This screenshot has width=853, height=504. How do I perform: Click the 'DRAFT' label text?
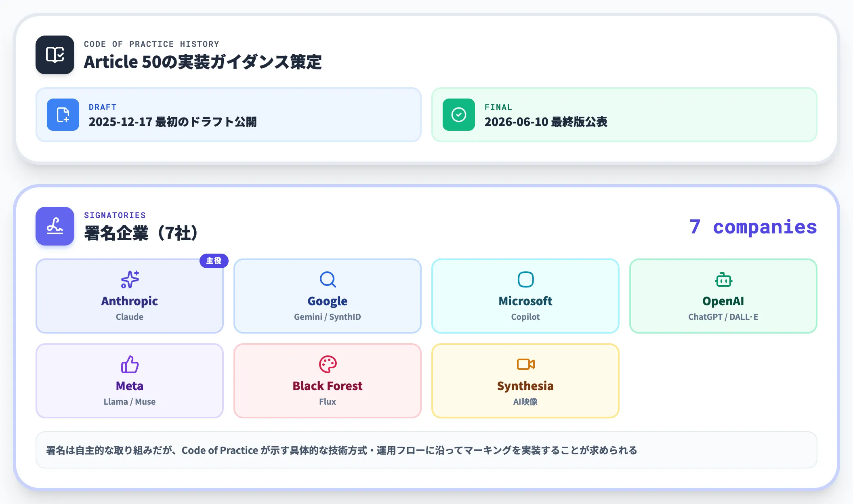point(103,107)
